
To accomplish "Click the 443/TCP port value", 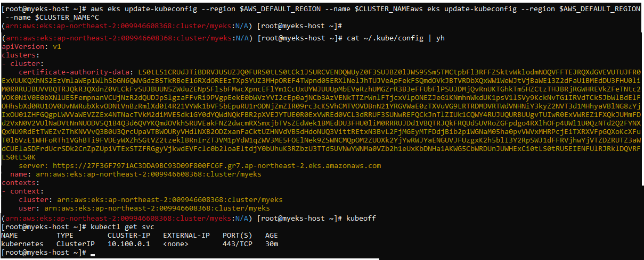I will (x=238, y=244).
